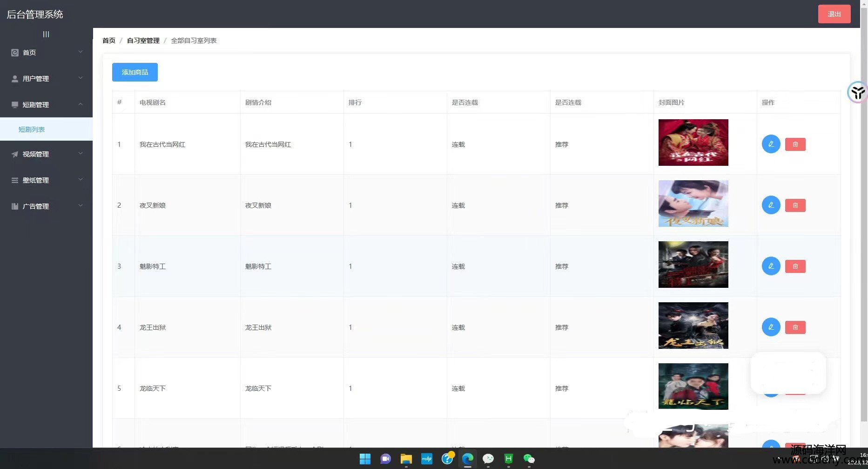Open the 我在古代当网红 cover image
Screen dimensions: 868x469
click(693, 143)
